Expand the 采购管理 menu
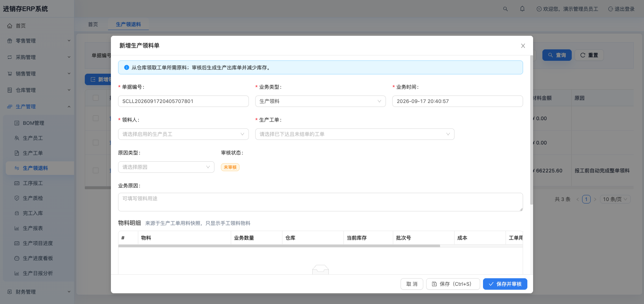 (37, 57)
